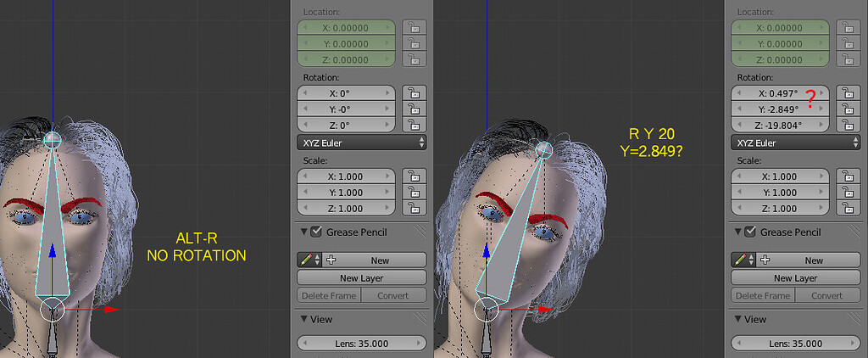This screenshot has width=868, height=358.
Task: Lock the rotation Z: 0° padlock icon
Action: 414,126
